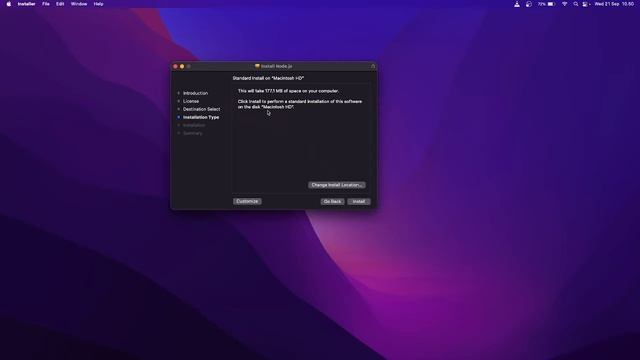This screenshot has width=640, height=360.
Task: Click the date and time in the menu bar
Action: [614, 4]
